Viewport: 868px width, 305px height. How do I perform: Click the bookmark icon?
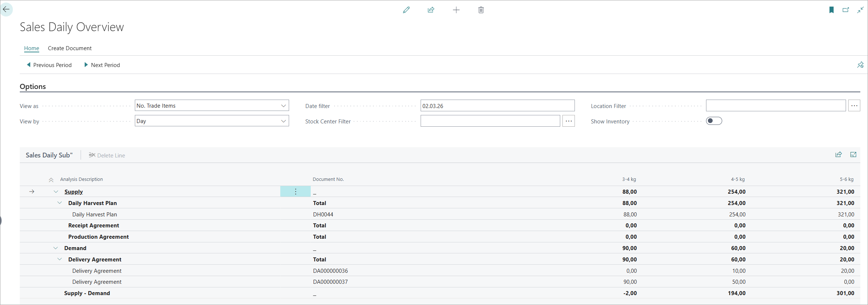point(832,10)
